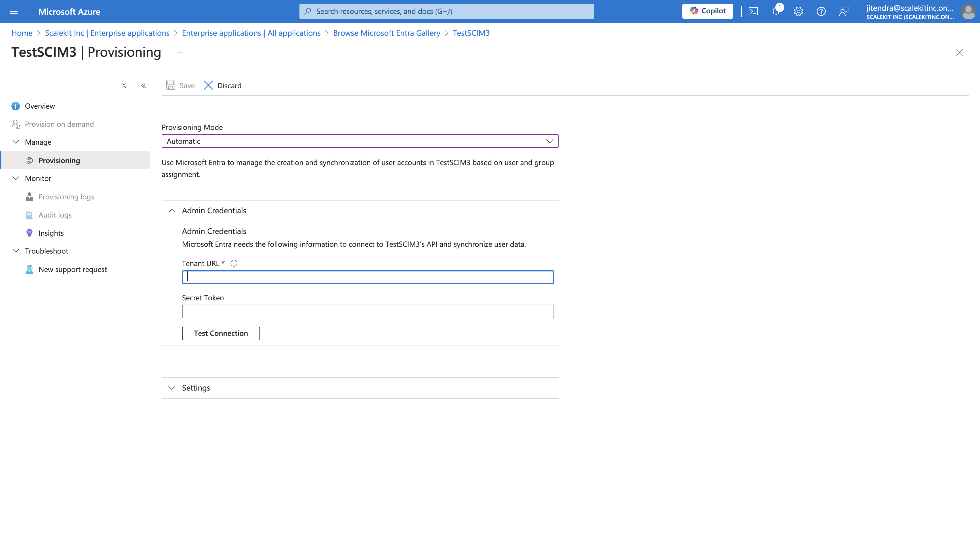Image resolution: width=980 pixels, height=544 pixels.
Task: Collapse the sidebar with the double chevron
Action: (143, 86)
